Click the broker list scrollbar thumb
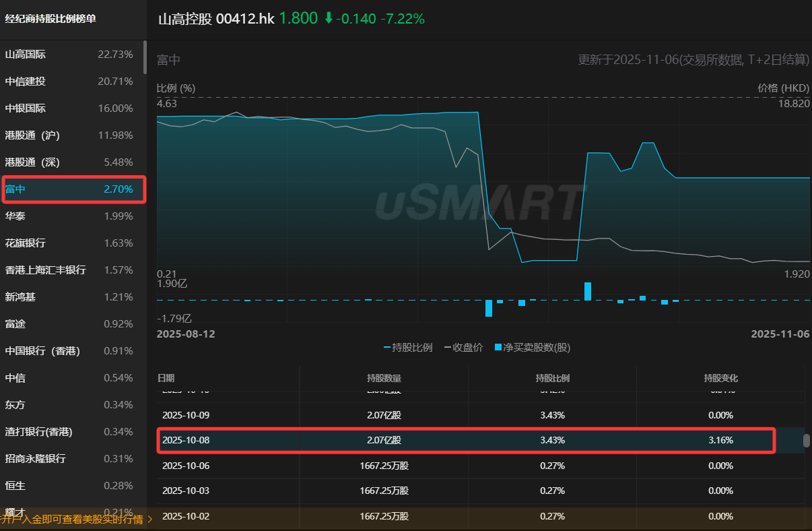This screenshot has width=812, height=531. 145,57
